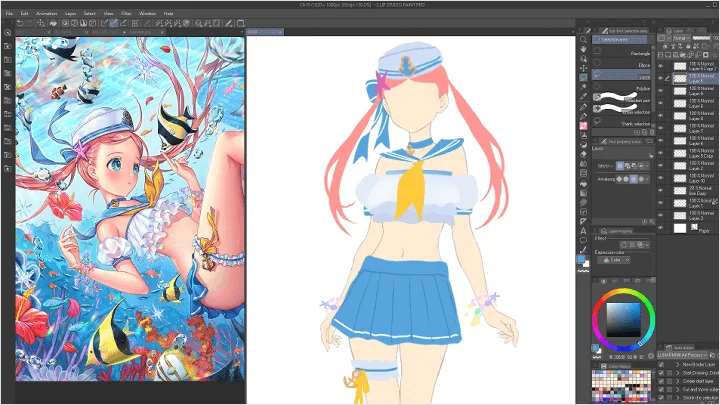
Task: Select the Pen tool in tool palette
Action: point(583,107)
